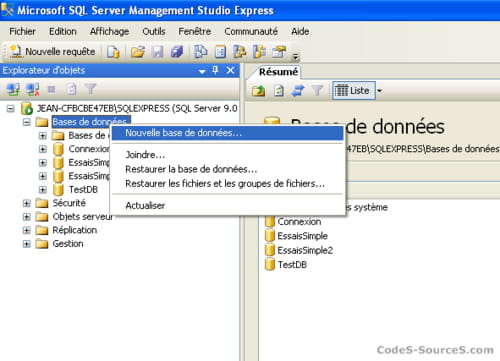Choose Restaurer les fichiers et les groupes de fichiers…
The width and height of the screenshot is (500, 361).
pos(227,184)
